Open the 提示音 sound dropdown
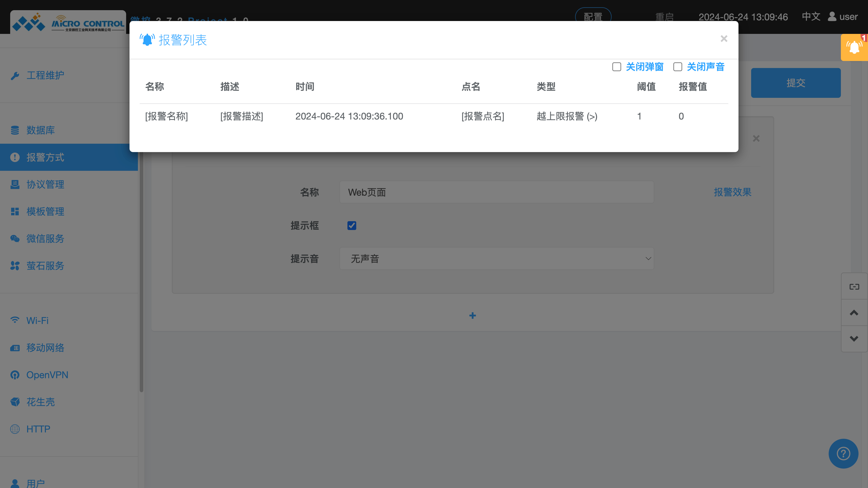 tap(496, 258)
